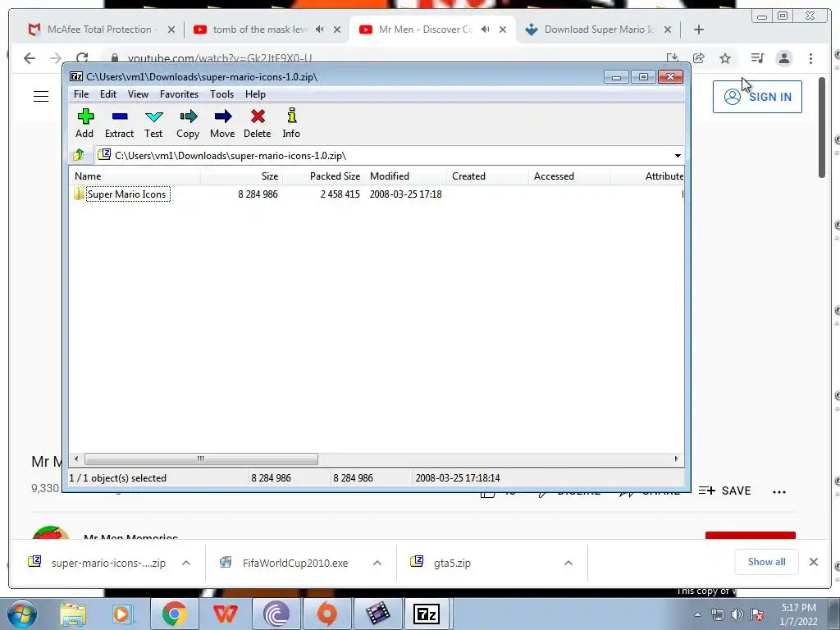
Task: Go up one folder level in 7-Zip
Action: pos(79,155)
